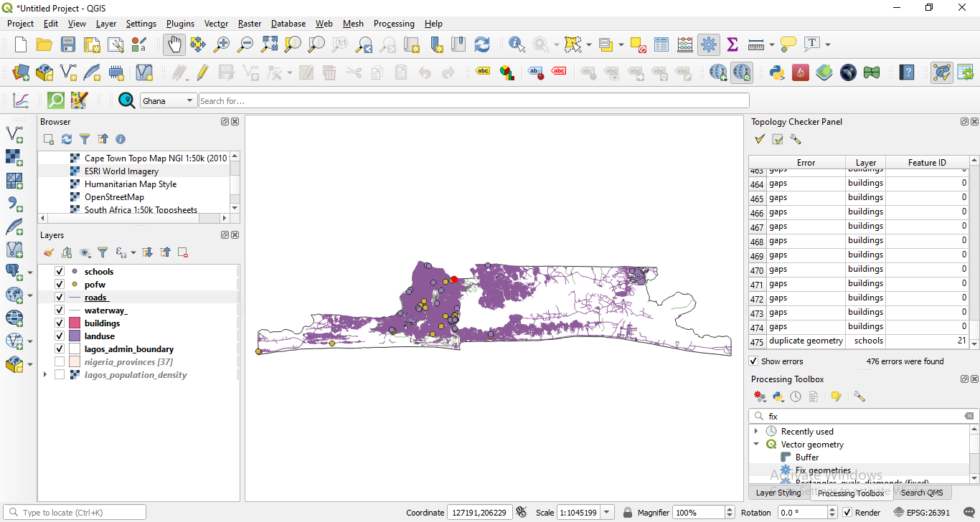The image size is (980, 522).
Task: Click the Browser panel refresh icon
Action: [x=67, y=139]
